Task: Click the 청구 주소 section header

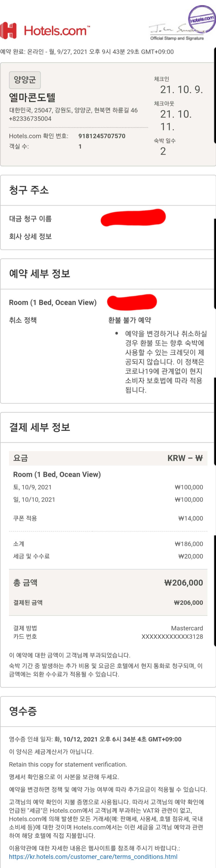Action: 29,190
